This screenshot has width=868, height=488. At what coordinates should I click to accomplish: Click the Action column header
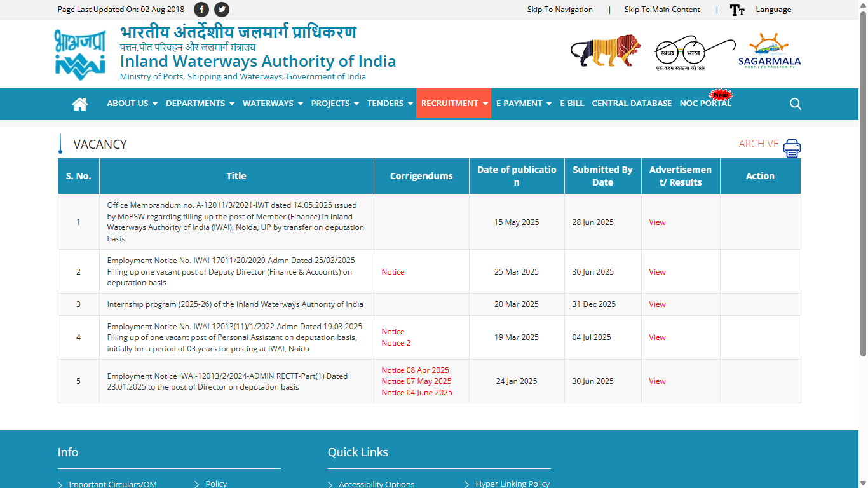coord(760,176)
